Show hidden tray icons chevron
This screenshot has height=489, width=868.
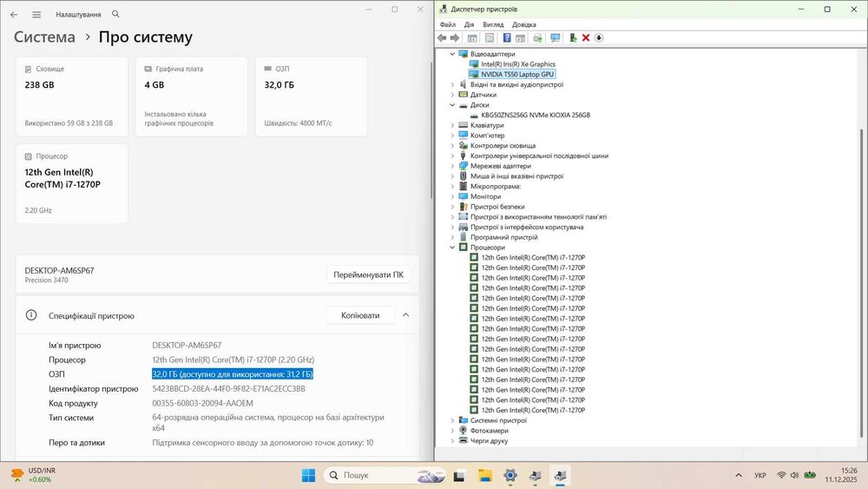click(739, 475)
